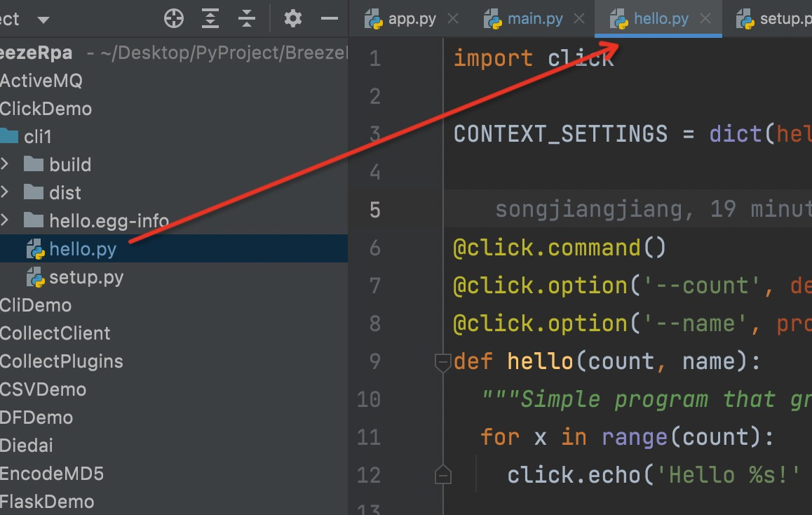Screen dimensions: 812x515
Task: Hide the Project panel using the minimize icon
Action: click(x=329, y=18)
